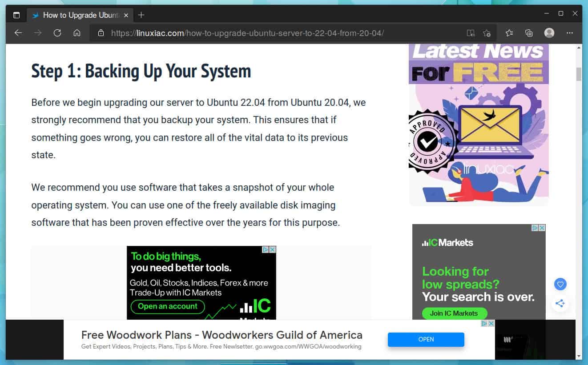Viewport: 588px width, 365px height.
Task: Click the paragraph starting 'We recommend you use software'
Action: tap(185, 205)
